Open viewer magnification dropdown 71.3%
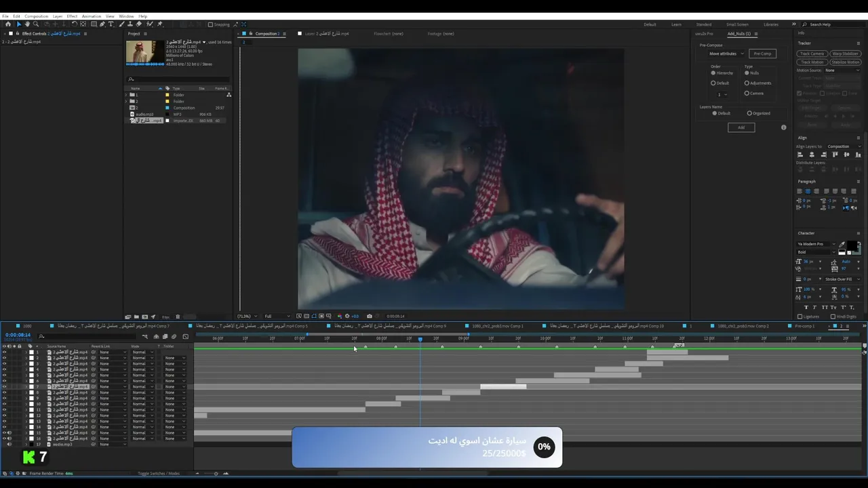The width and height of the screenshot is (868, 488). click(248, 317)
